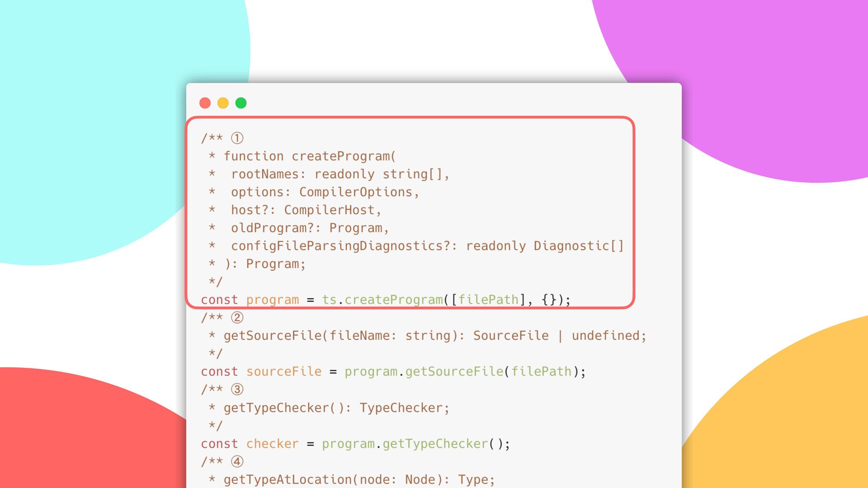Viewport: 868px width, 488px height.
Task: Click program.getTypeChecker method call
Action: pos(435,444)
